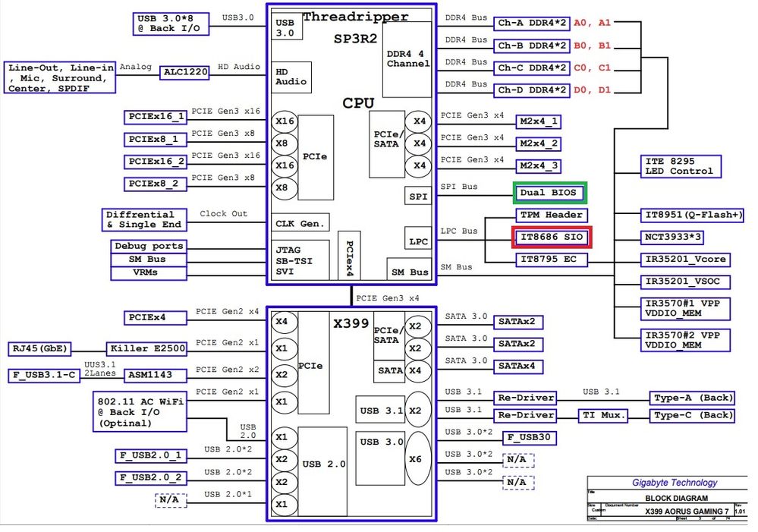Viewport: 758px width, 532px height.
Task: Select the 'BLOCK DIAGRAM' title text
Action: click(x=676, y=498)
